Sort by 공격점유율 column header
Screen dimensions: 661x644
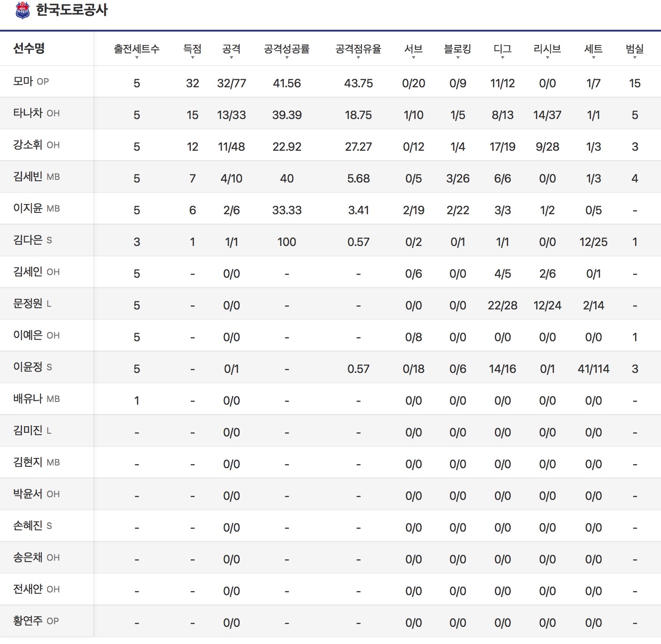click(358, 49)
